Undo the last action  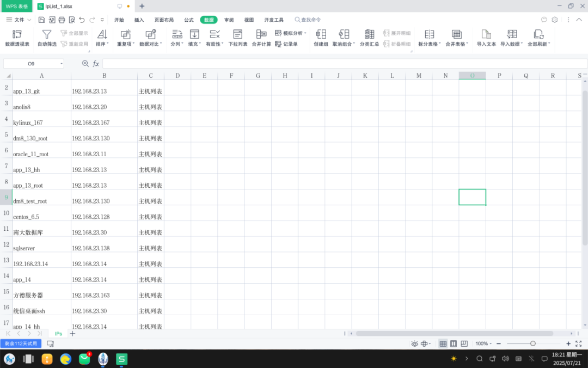click(82, 20)
